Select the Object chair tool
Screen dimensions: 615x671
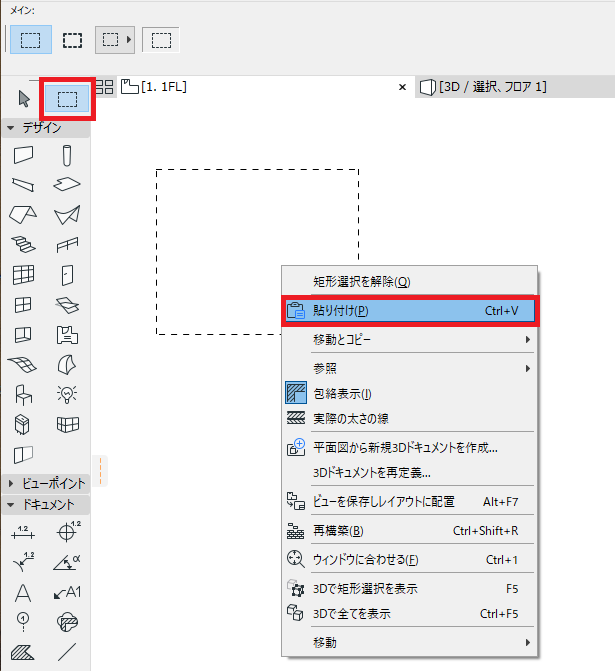(x=23, y=395)
